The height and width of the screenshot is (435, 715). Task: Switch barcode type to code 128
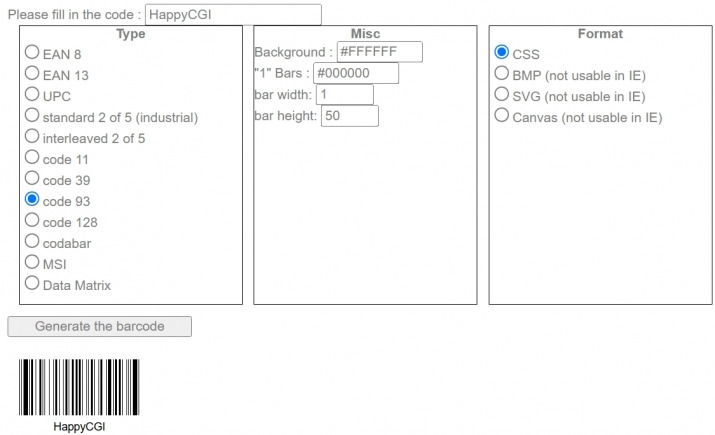click(32, 220)
